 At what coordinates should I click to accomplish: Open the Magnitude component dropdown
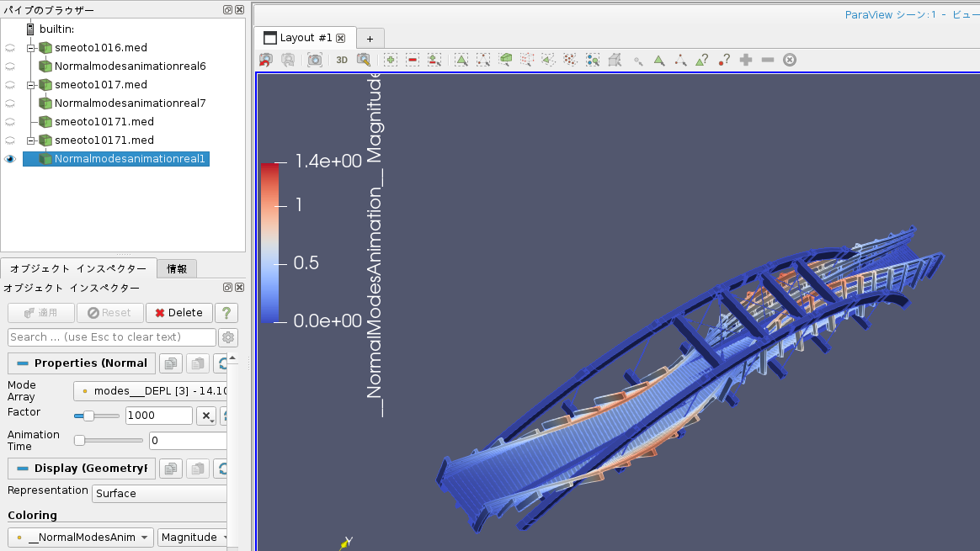(191, 537)
